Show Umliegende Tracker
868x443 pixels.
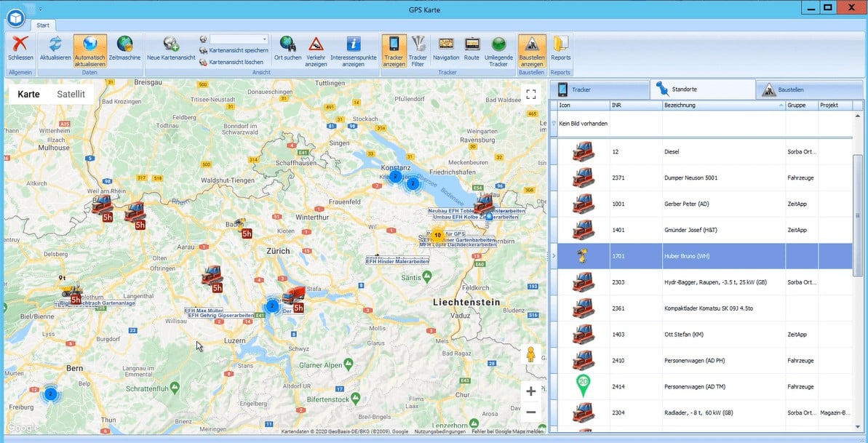pos(498,44)
